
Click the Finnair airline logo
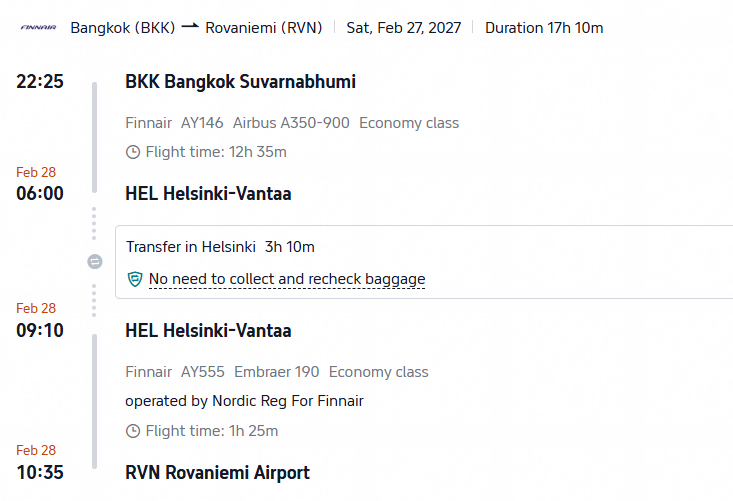coord(38,28)
